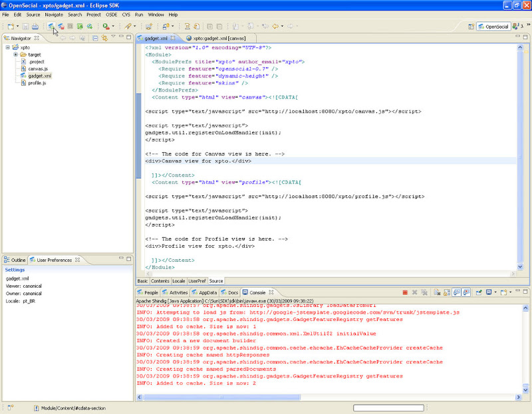
Task: Open the CVS menu
Action: click(x=126, y=15)
